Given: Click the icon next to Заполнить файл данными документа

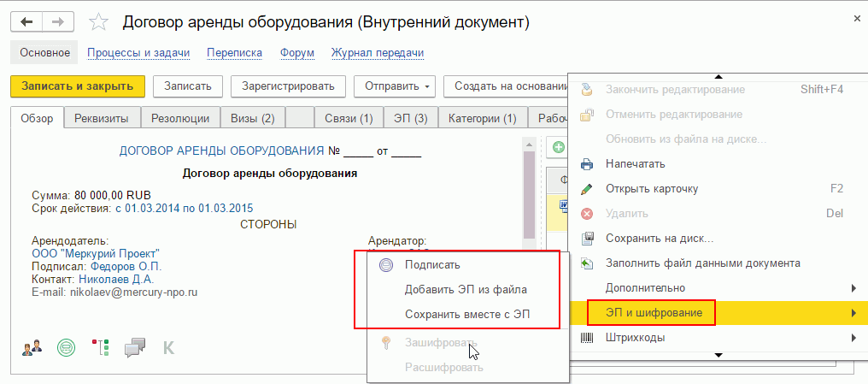Looking at the screenshot, I should click(x=587, y=263).
